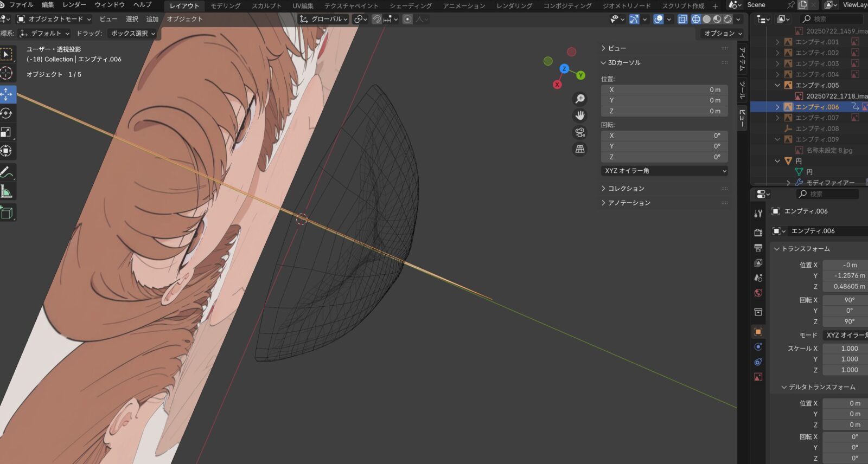Select the Move tool
The width and height of the screenshot is (868, 464).
tap(7, 94)
